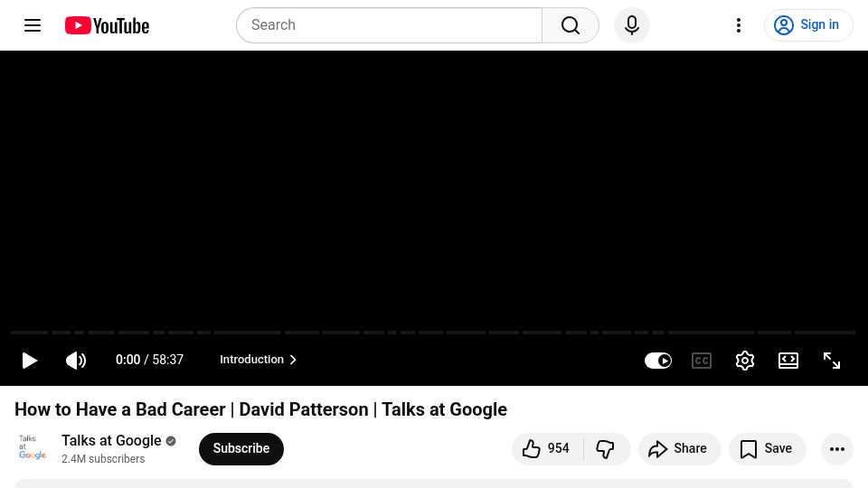The height and width of the screenshot is (488, 868).
Task: Click the magnifier search button
Action: [571, 25]
